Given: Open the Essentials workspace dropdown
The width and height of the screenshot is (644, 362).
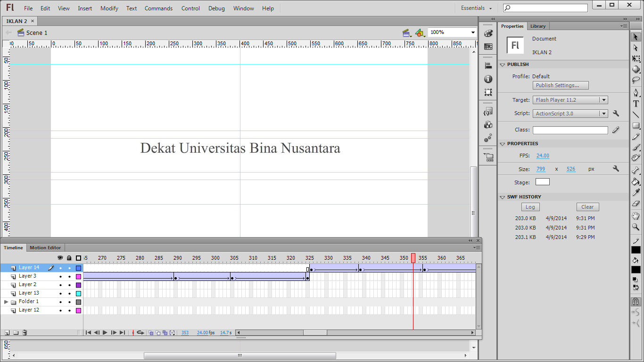Looking at the screenshot, I should tap(476, 8).
